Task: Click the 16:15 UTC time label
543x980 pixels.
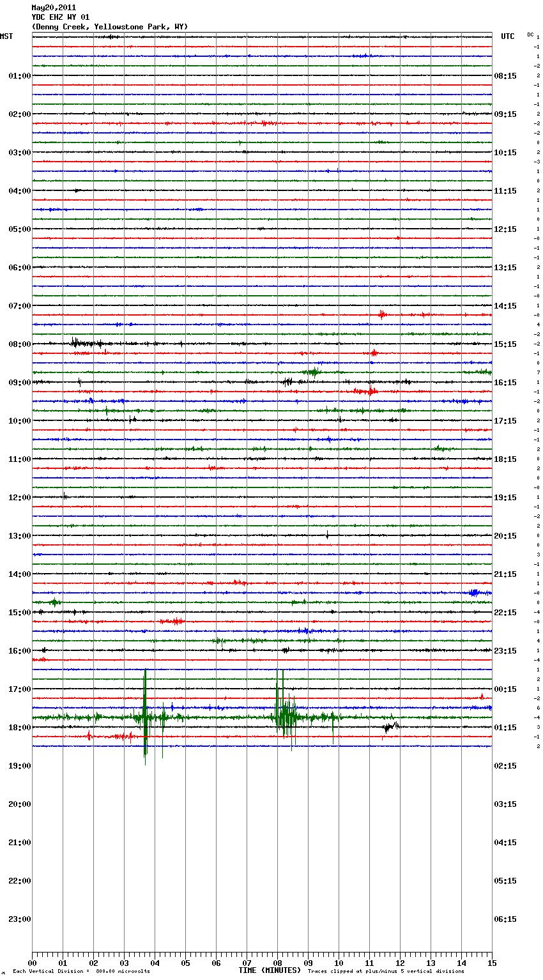Action: click(x=505, y=383)
